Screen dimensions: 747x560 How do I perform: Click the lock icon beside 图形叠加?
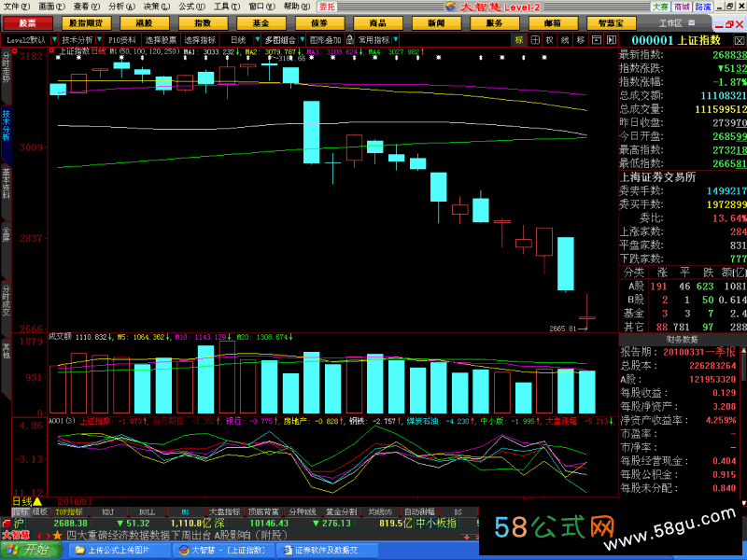[349, 39]
